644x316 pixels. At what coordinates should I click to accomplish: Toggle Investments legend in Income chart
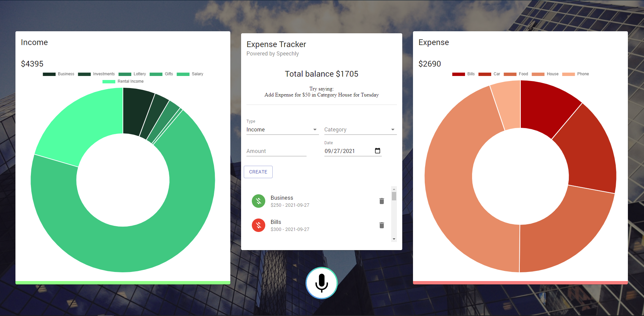pyautogui.click(x=96, y=74)
